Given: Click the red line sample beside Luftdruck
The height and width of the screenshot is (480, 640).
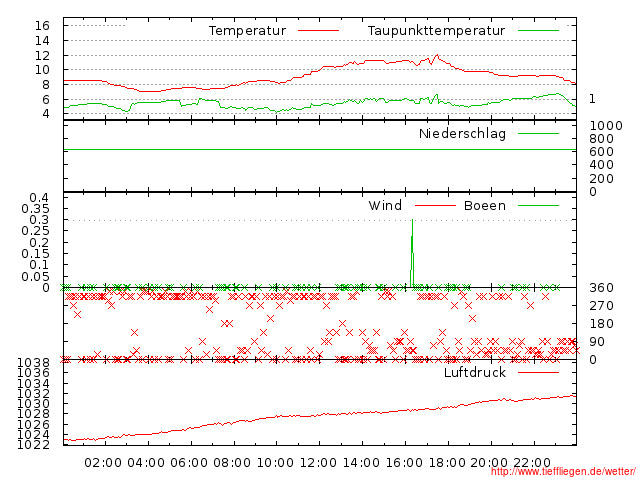Looking at the screenshot, I should pos(538,372).
